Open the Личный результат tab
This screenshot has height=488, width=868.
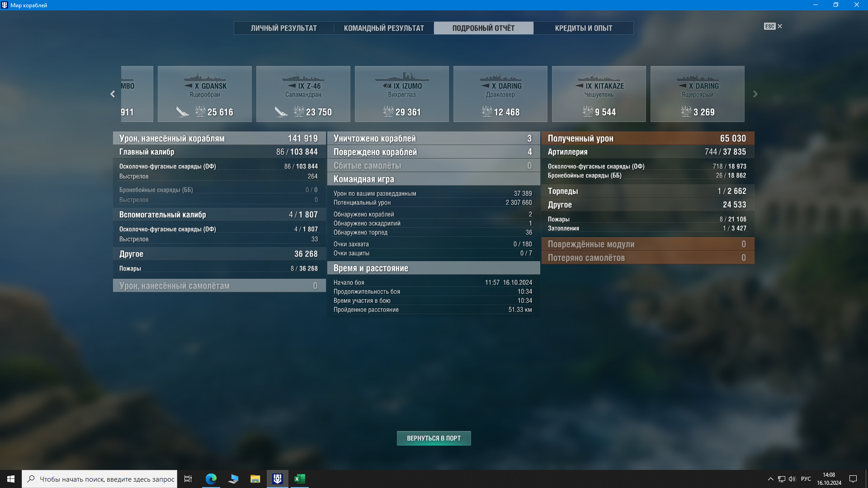[284, 28]
